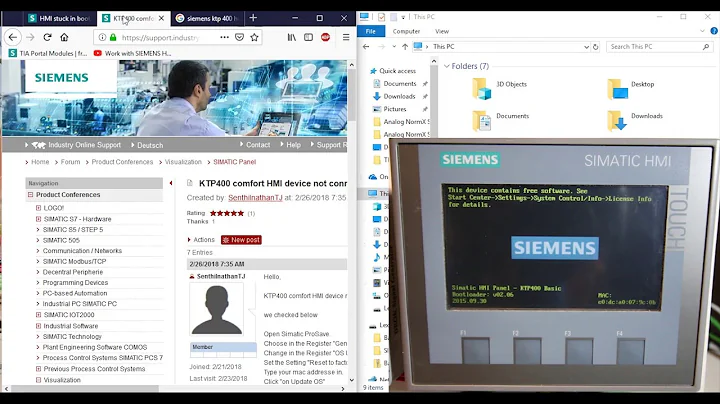Open TIA Portal Modules bookmark
This screenshot has height=404, width=720.
click(48, 53)
